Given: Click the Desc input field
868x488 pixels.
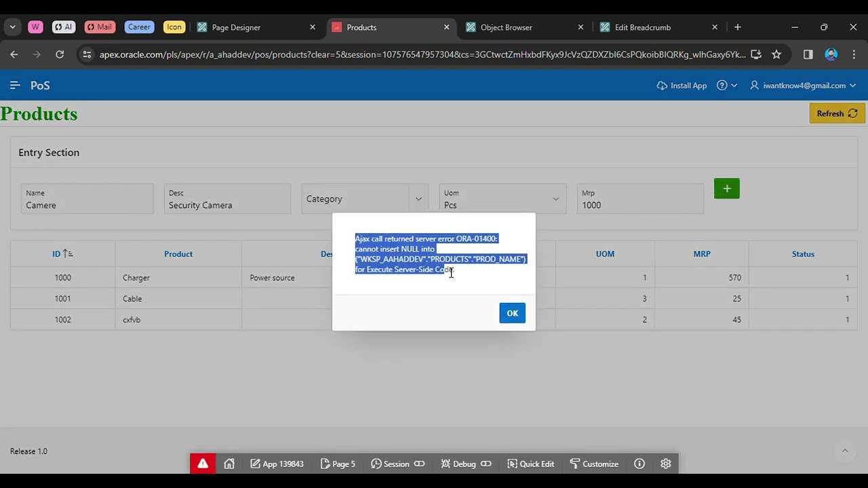Looking at the screenshot, I should (x=227, y=199).
